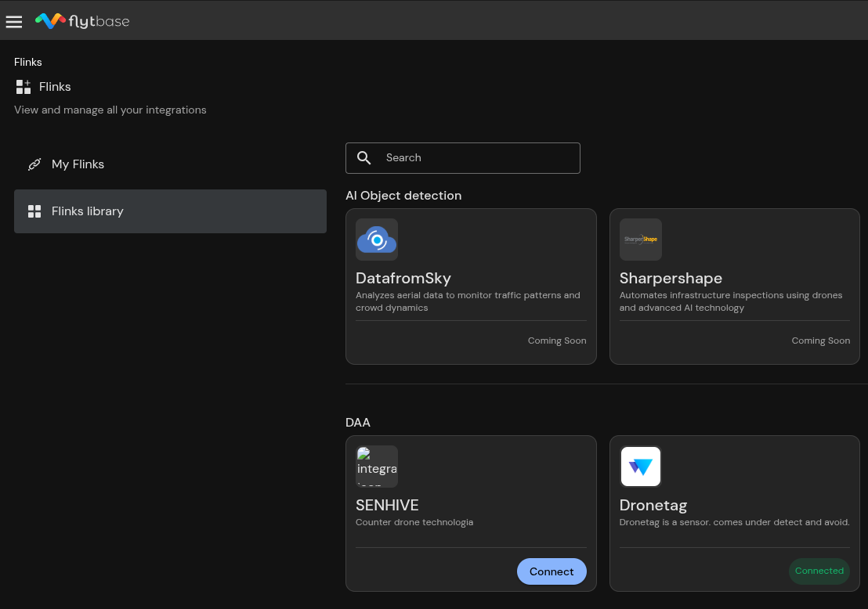Click the Dronetag card title
868x609 pixels.
click(653, 505)
